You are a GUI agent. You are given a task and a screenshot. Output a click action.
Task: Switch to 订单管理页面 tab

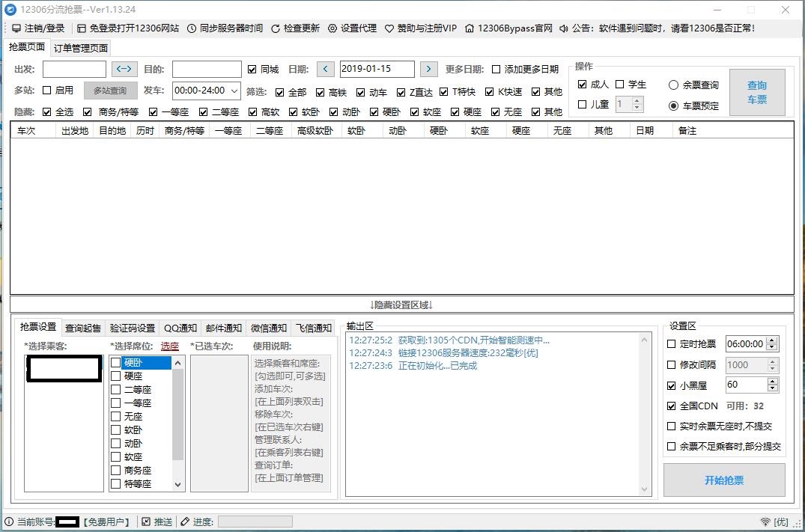(81, 48)
